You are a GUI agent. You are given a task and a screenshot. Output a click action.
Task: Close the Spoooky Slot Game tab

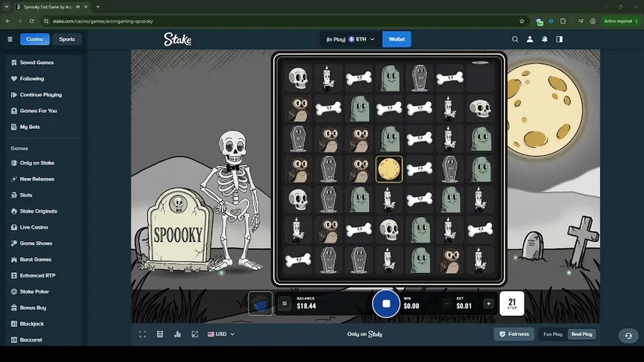[x=86, y=7]
